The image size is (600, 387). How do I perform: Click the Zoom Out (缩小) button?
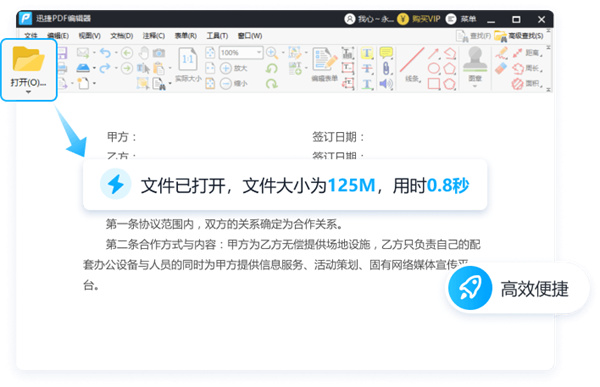(x=234, y=83)
